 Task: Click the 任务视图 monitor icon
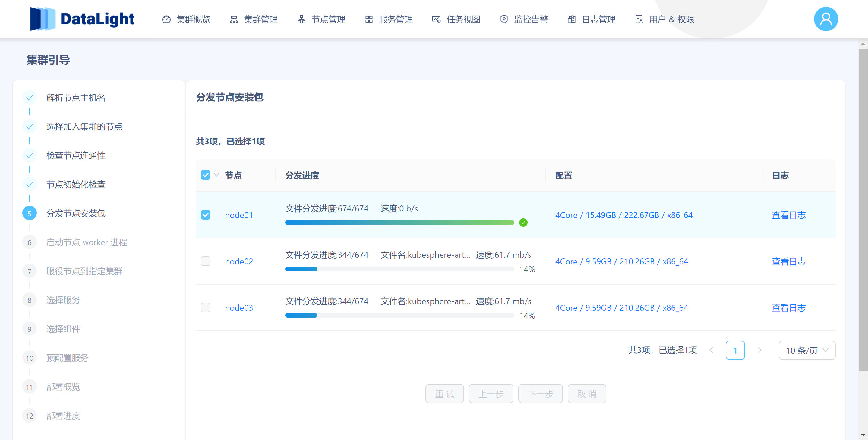tap(436, 20)
